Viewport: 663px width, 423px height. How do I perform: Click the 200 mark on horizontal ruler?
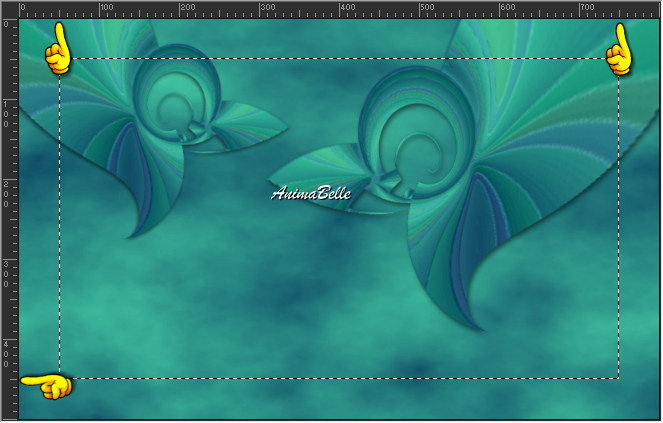[x=188, y=7]
